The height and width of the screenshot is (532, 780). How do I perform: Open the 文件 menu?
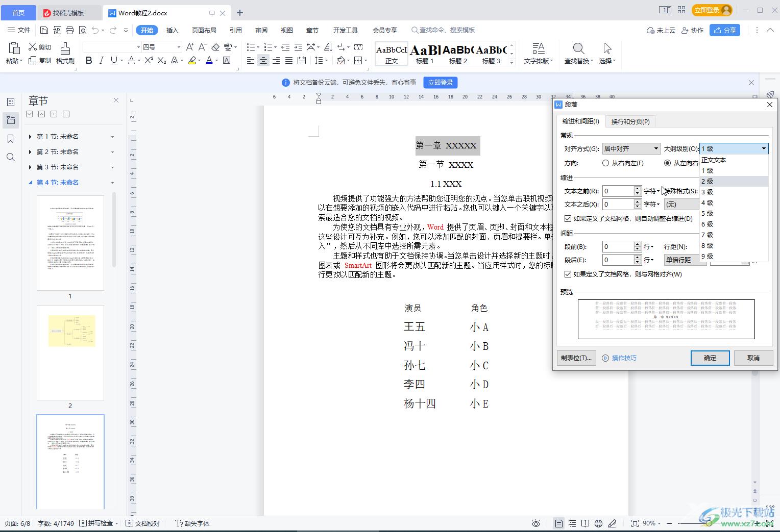19,30
